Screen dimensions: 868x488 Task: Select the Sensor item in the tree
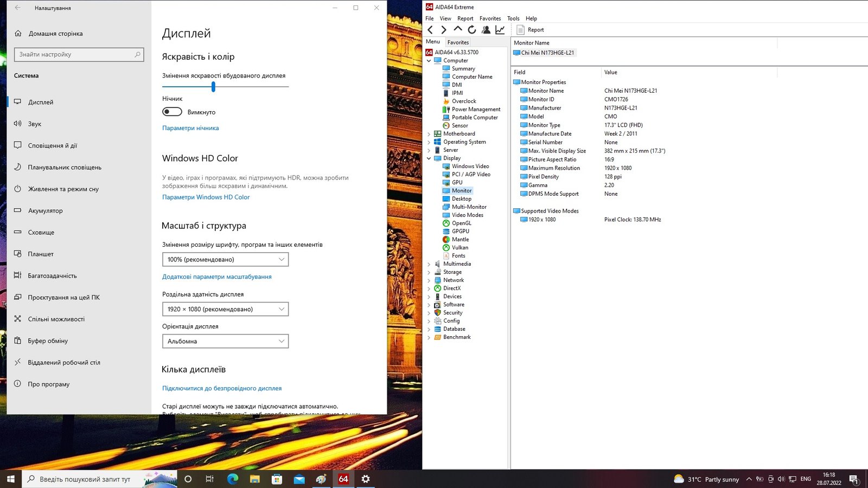pyautogui.click(x=459, y=126)
